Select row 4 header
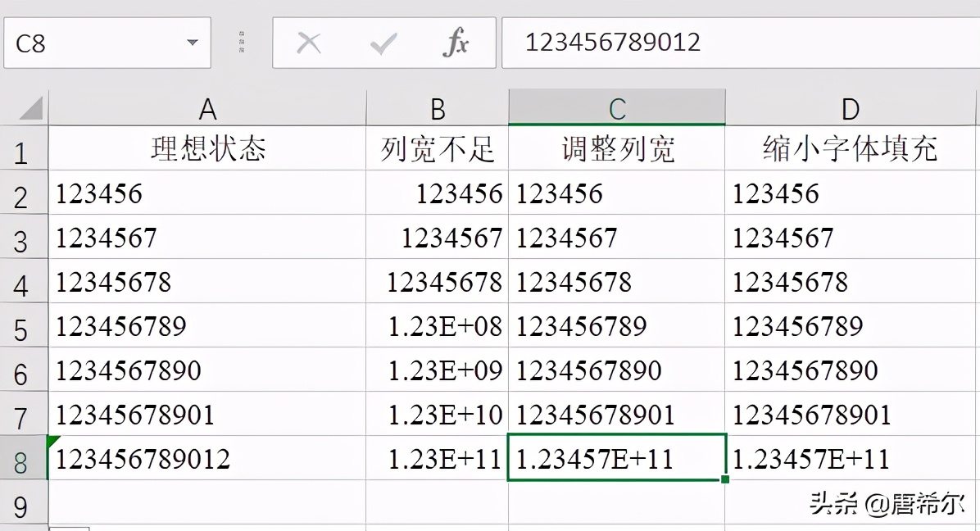 (24, 282)
